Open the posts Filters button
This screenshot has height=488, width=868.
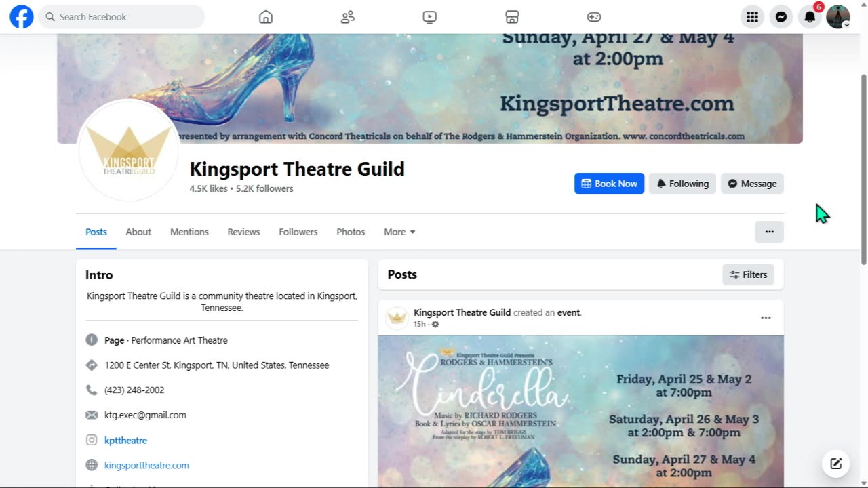(748, 274)
